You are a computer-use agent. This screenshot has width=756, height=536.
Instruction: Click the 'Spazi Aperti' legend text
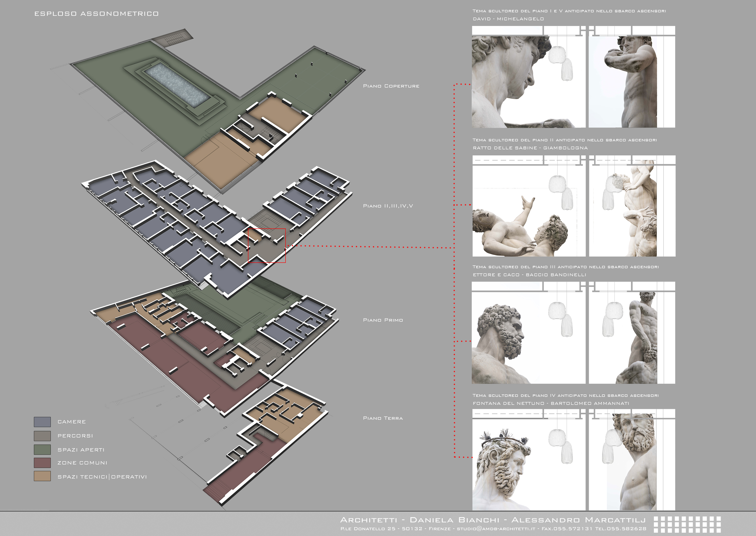point(81,450)
